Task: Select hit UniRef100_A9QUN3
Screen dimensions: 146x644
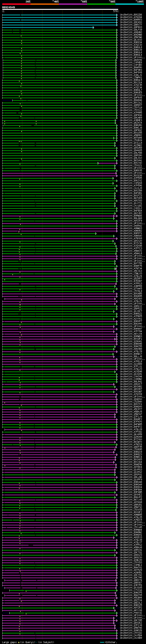Action: (131, 32)
